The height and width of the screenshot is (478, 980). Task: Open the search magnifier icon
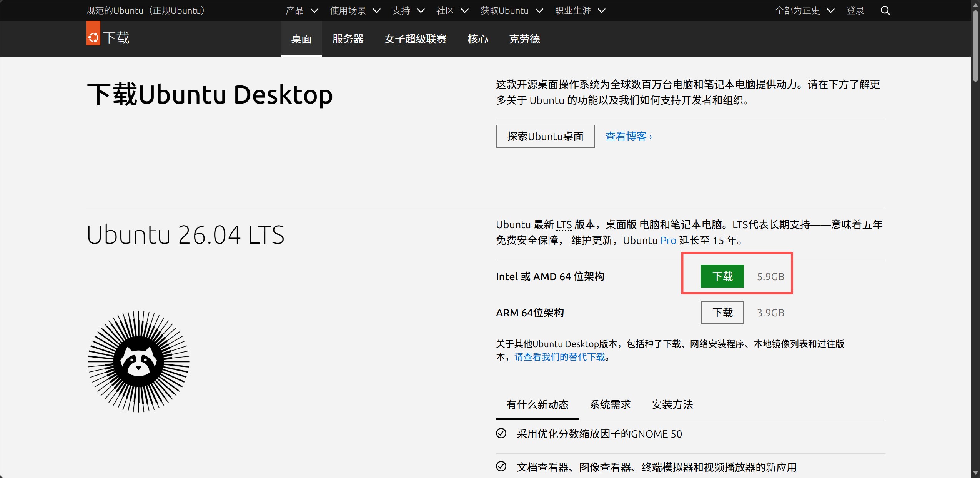coord(885,11)
